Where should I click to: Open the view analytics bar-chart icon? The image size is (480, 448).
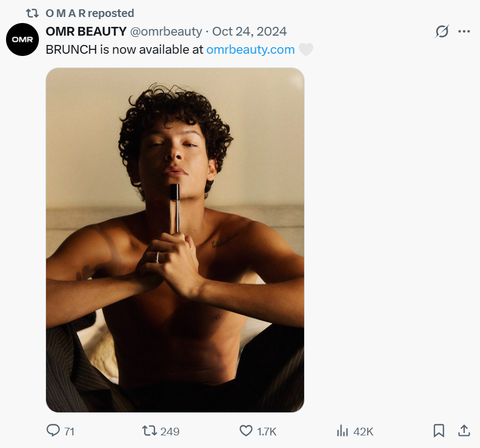[342, 431]
